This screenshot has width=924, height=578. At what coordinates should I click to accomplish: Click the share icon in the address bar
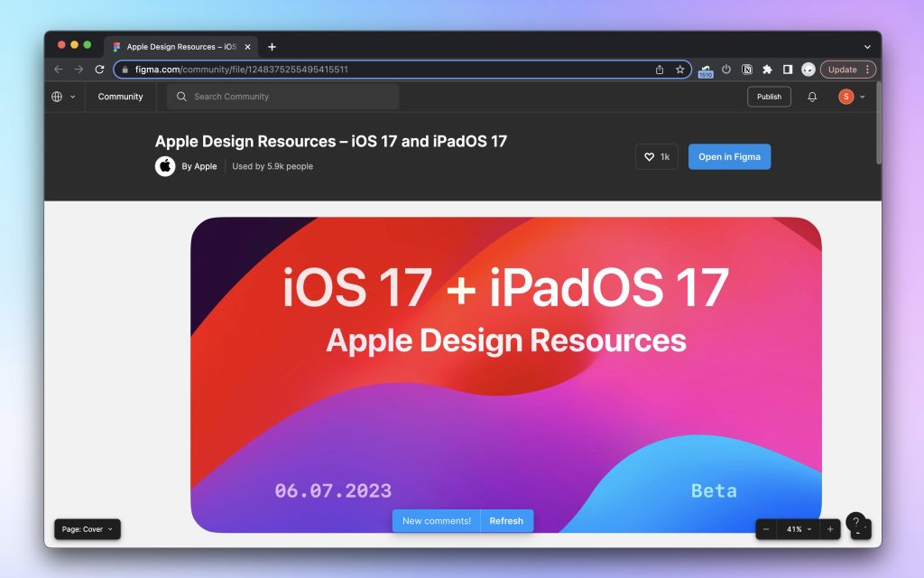[x=660, y=70]
